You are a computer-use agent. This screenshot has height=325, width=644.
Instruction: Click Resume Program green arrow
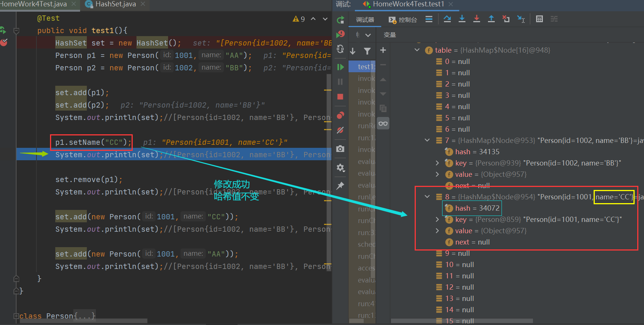coord(341,67)
